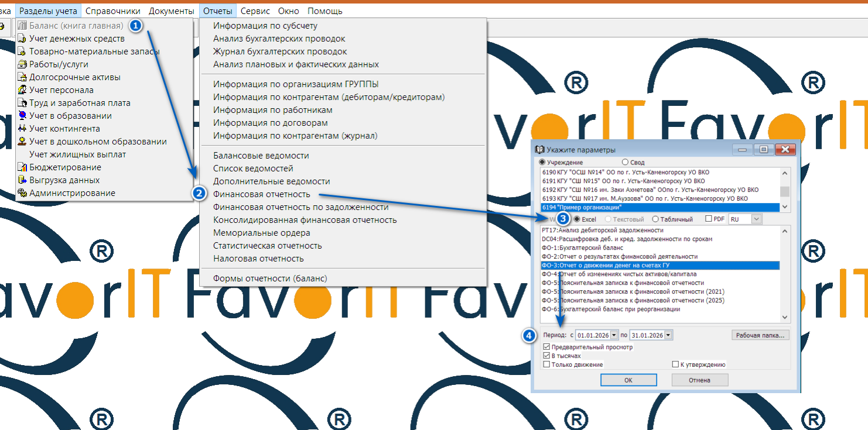Click the Долгосрочные активы house icon

tap(22, 77)
